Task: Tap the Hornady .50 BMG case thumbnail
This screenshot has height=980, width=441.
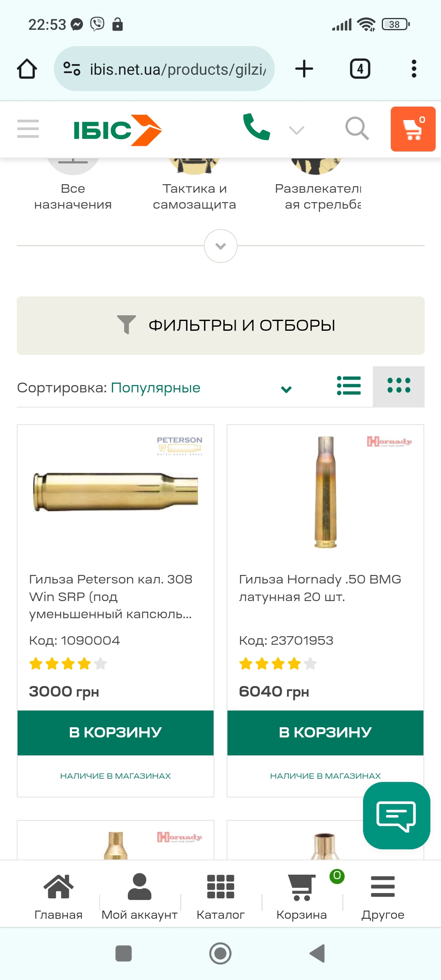Action: click(325, 492)
